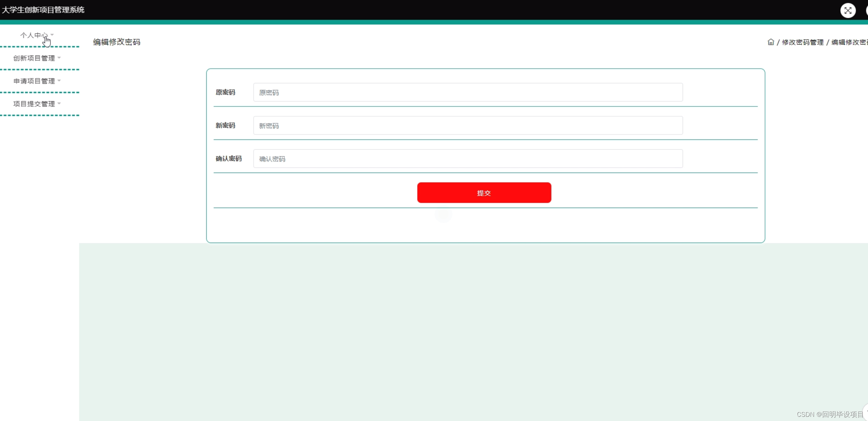
Task: Expand the 创新项目管理 dropdown arrow
Action: tap(59, 58)
